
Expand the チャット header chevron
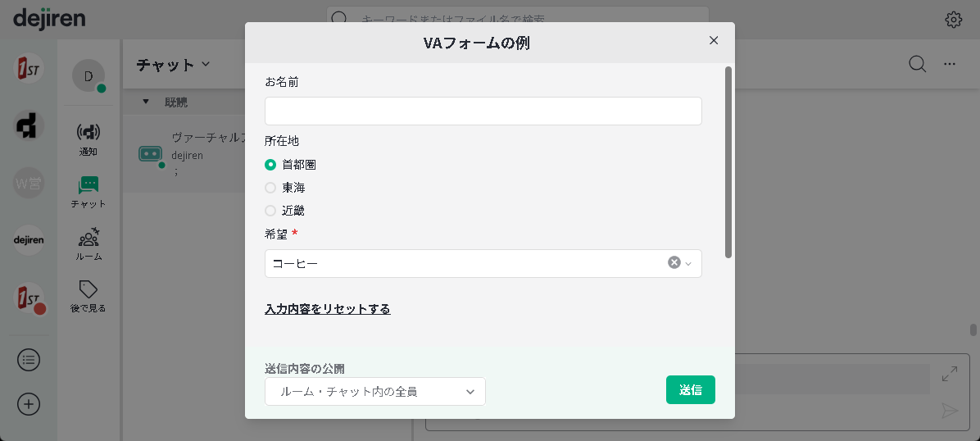(x=206, y=64)
